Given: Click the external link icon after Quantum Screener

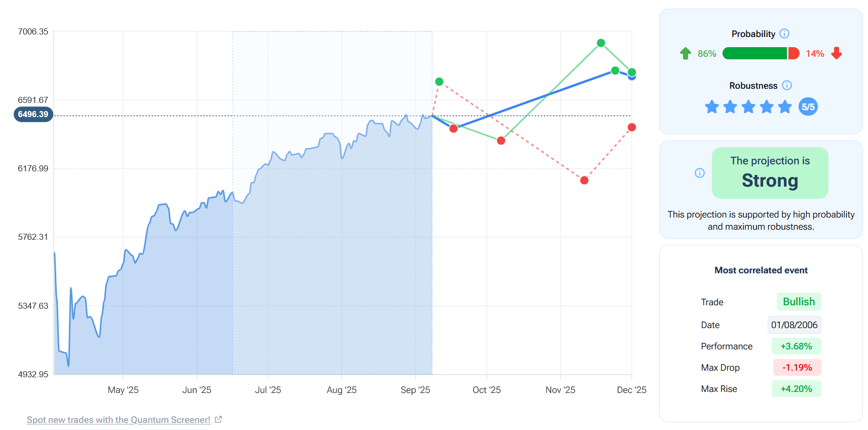Looking at the screenshot, I should click(x=218, y=419).
